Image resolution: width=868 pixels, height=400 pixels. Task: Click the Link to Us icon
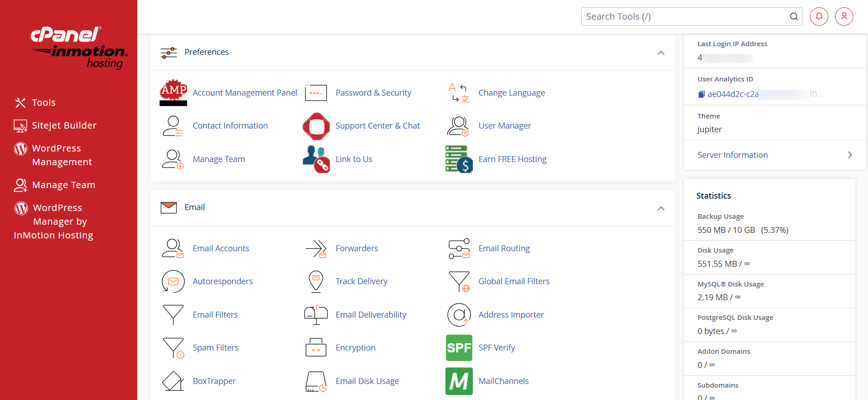click(316, 159)
